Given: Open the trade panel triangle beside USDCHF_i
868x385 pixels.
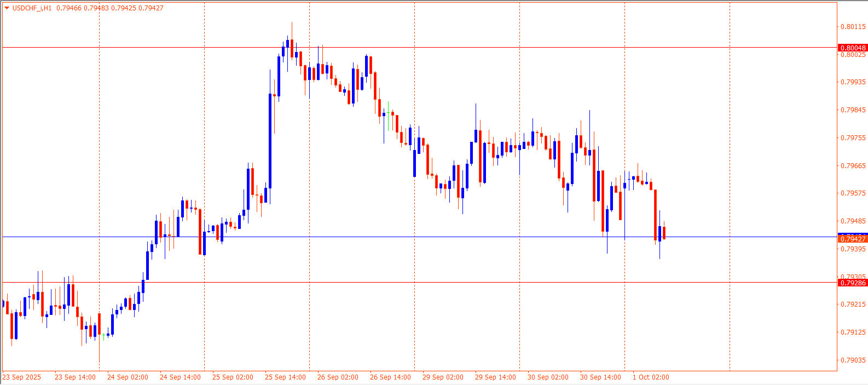Looking at the screenshot, I should point(7,8).
